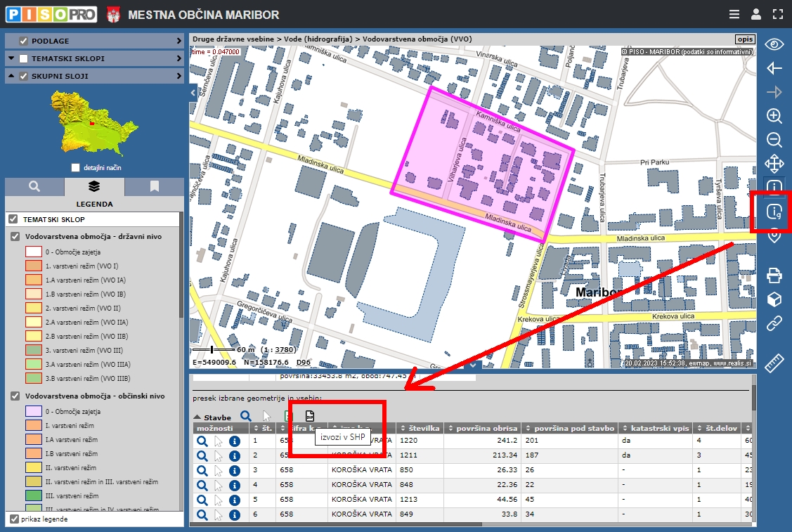The width and height of the screenshot is (792, 532).
Task: Enable the detajlni način checkbox
Action: pyautogui.click(x=76, y=168)
